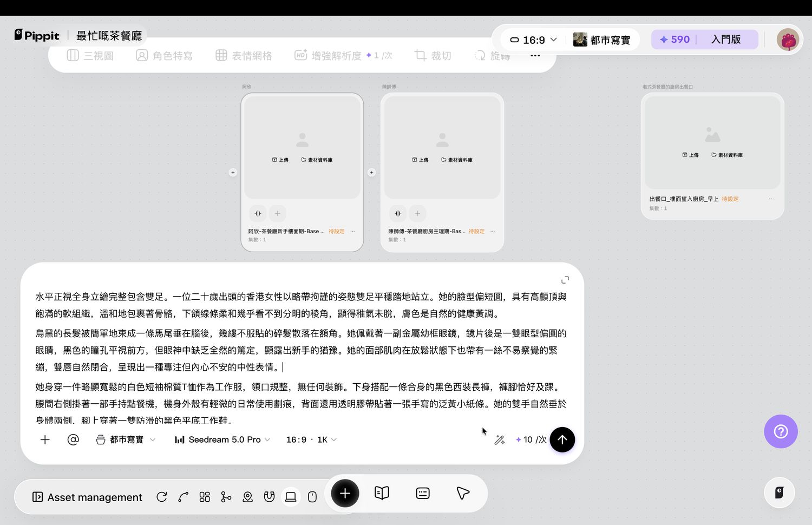Click the Pippit assistant icon bottom right

click(780, 493)
